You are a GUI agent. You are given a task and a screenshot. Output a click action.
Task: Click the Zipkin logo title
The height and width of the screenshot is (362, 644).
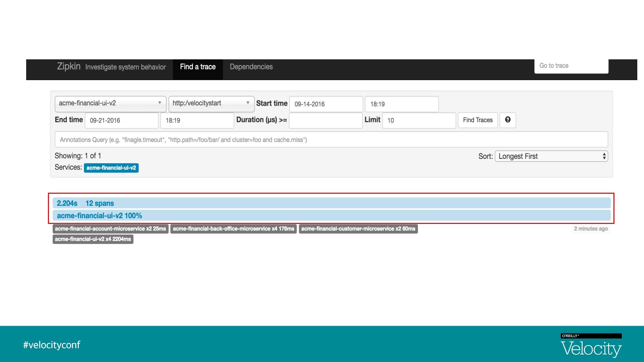point(69,66)
